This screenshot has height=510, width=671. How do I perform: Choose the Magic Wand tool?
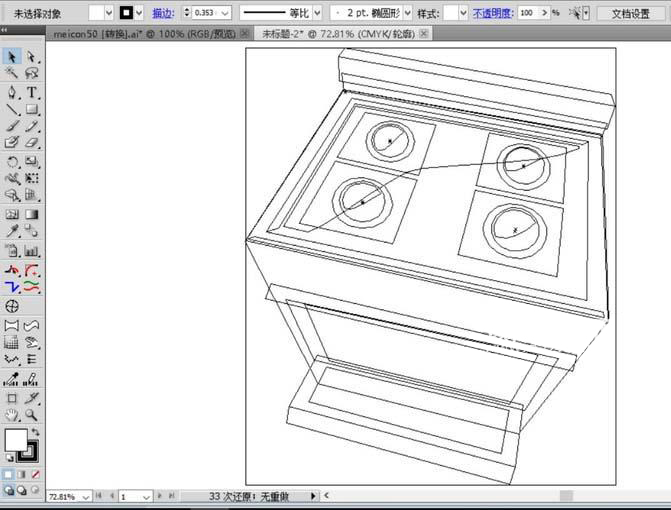point(12,73)
